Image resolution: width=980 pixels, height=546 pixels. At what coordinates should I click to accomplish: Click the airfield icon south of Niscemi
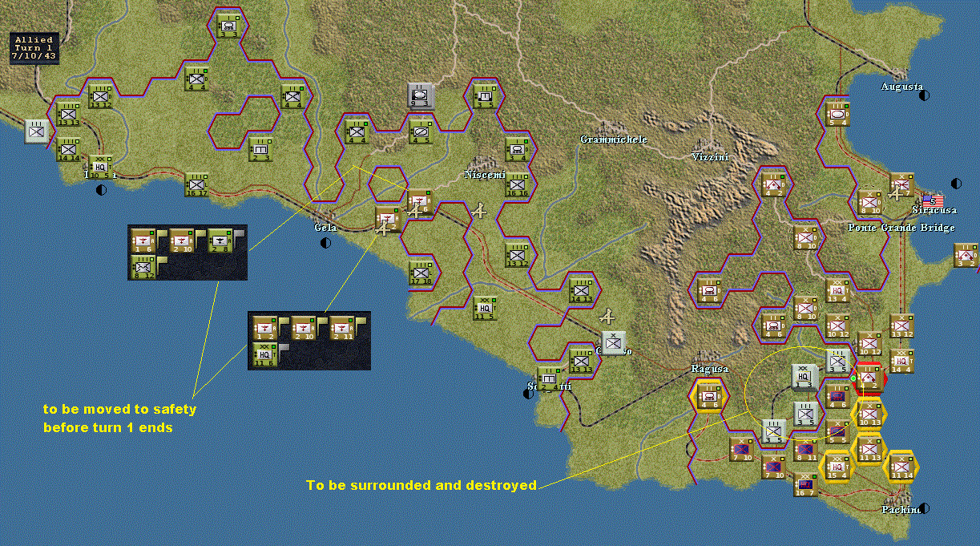coord(479,211)
